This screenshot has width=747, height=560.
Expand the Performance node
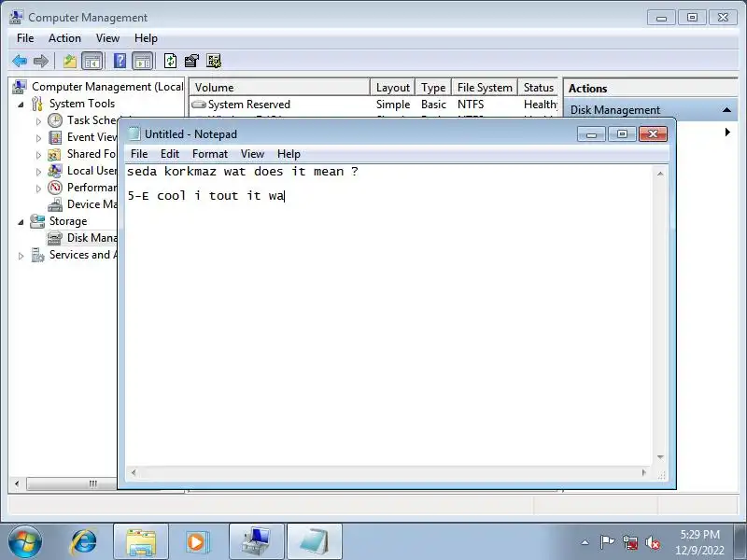[38, 189]
